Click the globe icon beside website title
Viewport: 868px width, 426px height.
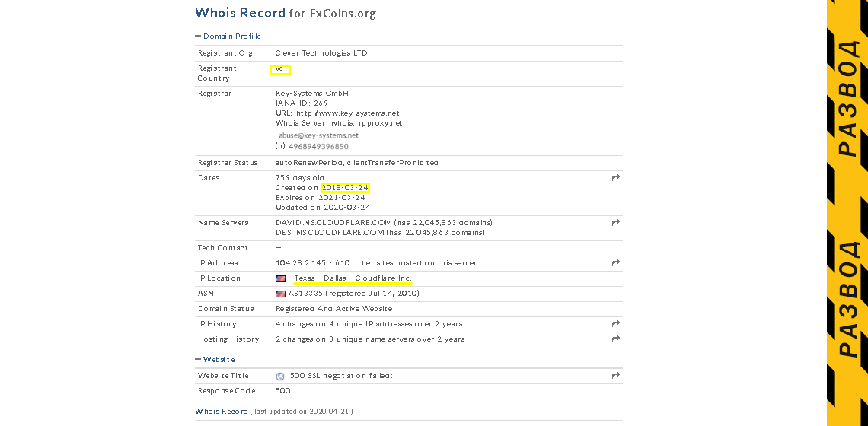tap(280, 377)
